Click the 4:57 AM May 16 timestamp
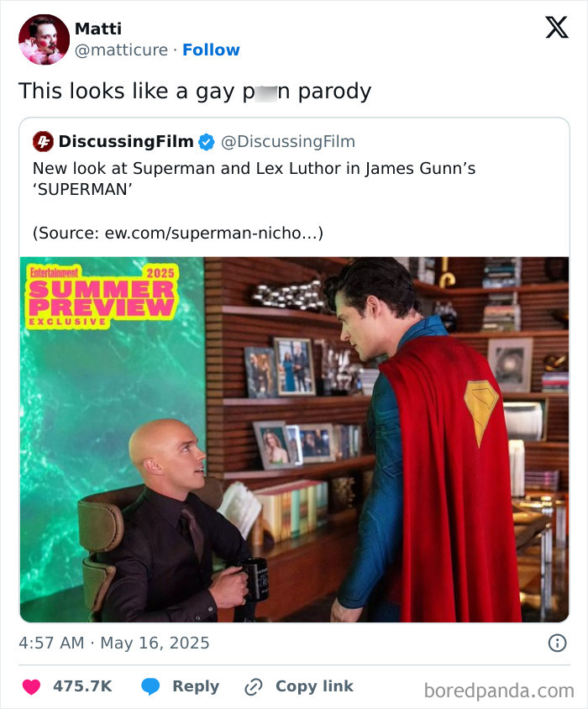The width and height of the screenshot is (588, 709). click(114, 643)
